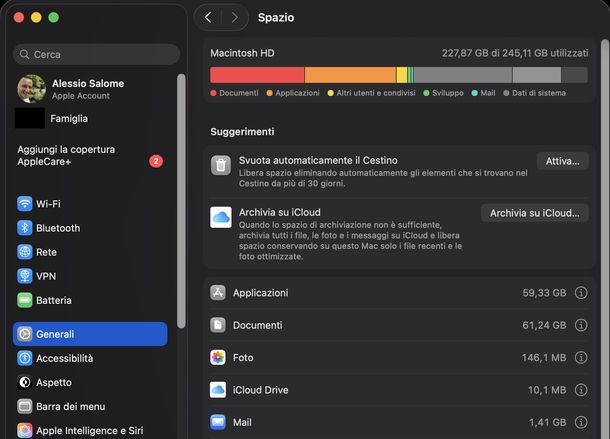The height and width of the screenshot is (439, 610).
Task: Open the Wi-Fi settings icon
Action: click(25, 204)
